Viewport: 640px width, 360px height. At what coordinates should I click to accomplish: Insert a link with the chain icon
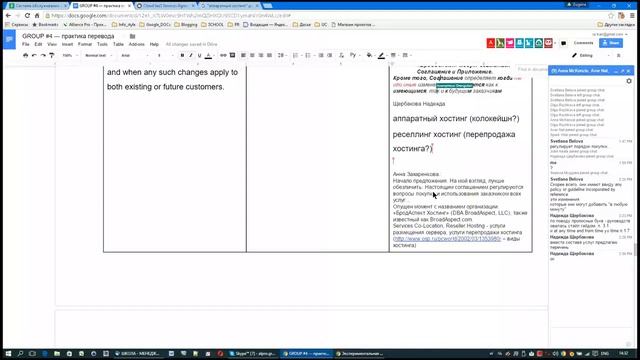tap(223, 56)
